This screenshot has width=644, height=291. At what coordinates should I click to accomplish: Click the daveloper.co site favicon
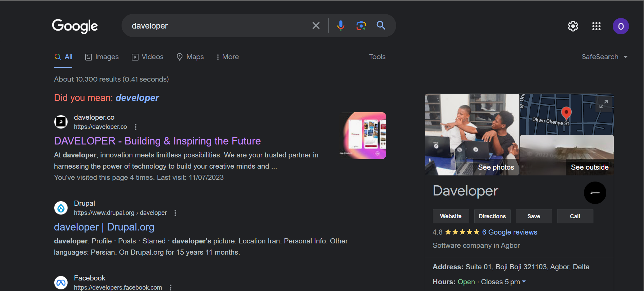(61, 122)
